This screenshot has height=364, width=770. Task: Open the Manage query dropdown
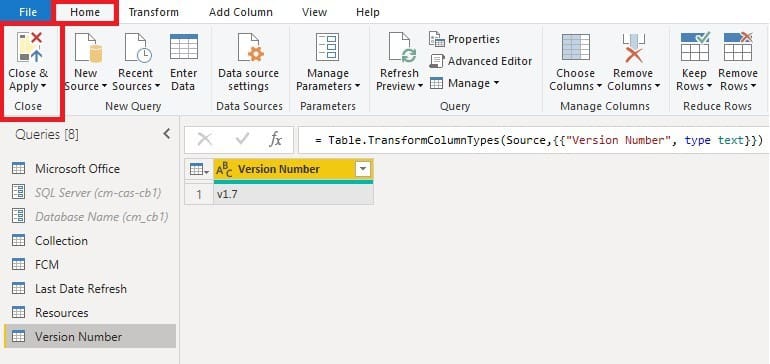[x=465, y=83]
